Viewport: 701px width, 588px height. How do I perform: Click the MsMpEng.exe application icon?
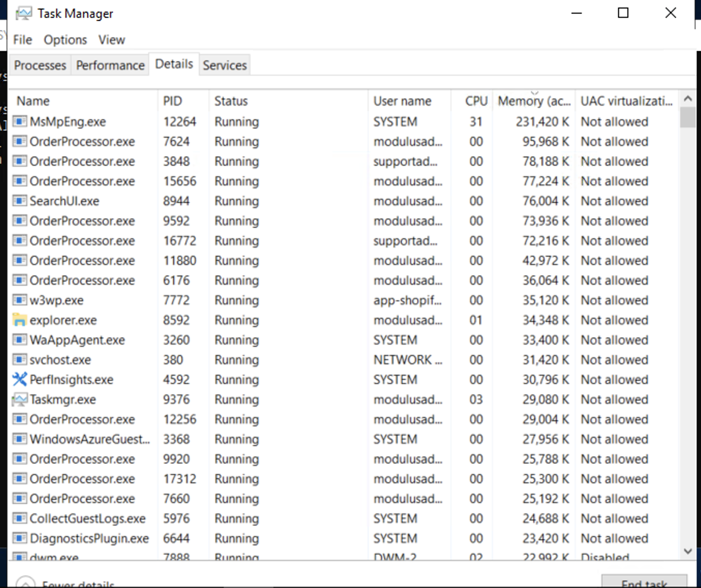click(x=19, y=121)
